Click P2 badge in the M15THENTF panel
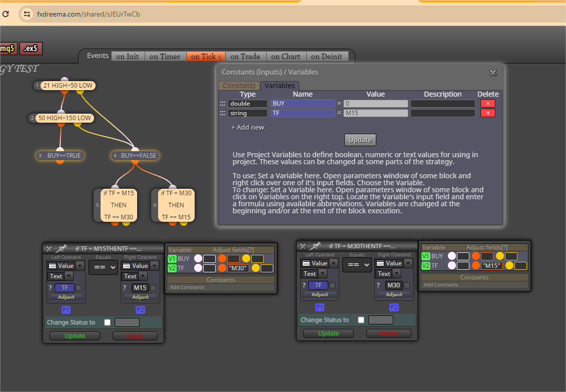 [x=140, y=310]
